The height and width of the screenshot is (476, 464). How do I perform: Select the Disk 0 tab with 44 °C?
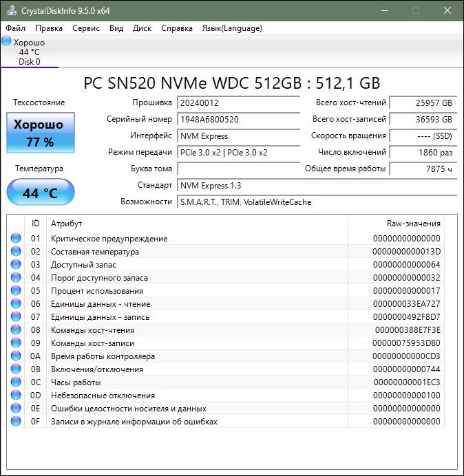coord(30,52)
